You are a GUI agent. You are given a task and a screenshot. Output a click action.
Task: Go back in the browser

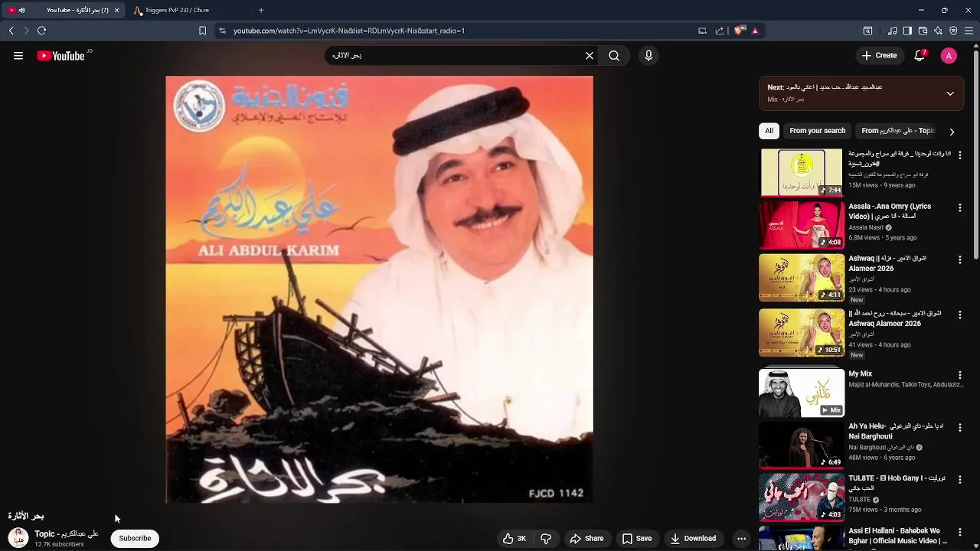coord(11,31)
